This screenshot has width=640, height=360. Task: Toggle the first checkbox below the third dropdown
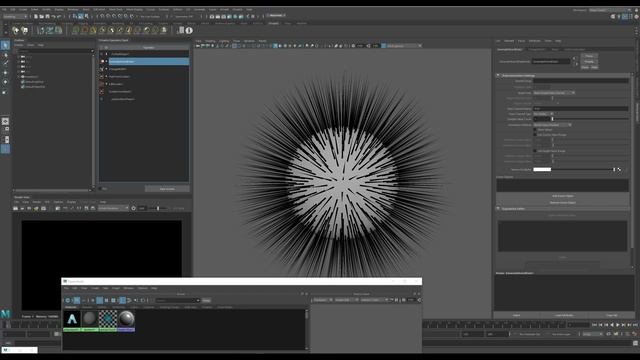coord(535,130)
